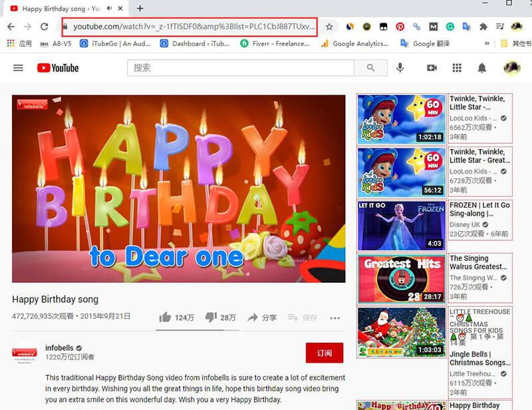
Task: Like the video with thumbs-up icon
Action: pos(165,317)
